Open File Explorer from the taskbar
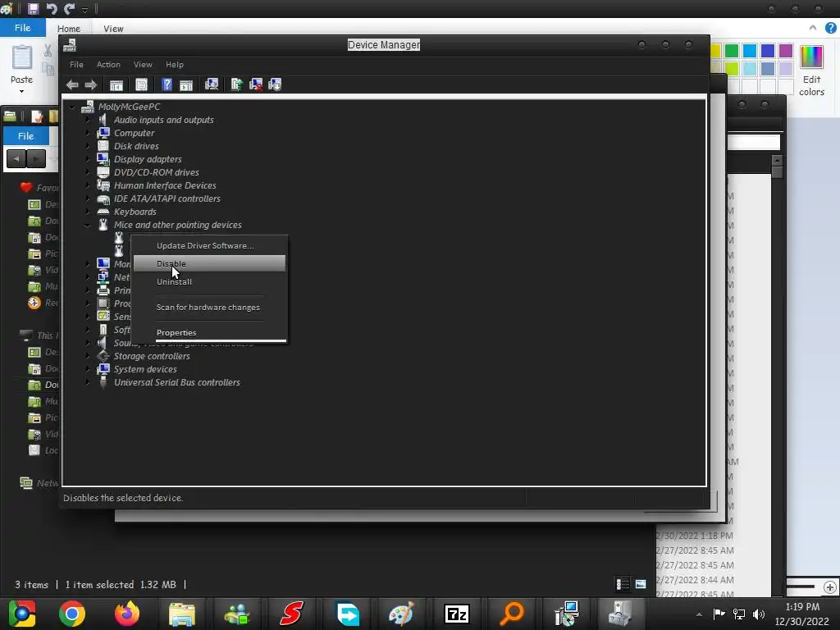This screenshot has width=840, height=630. coord(182,614)
